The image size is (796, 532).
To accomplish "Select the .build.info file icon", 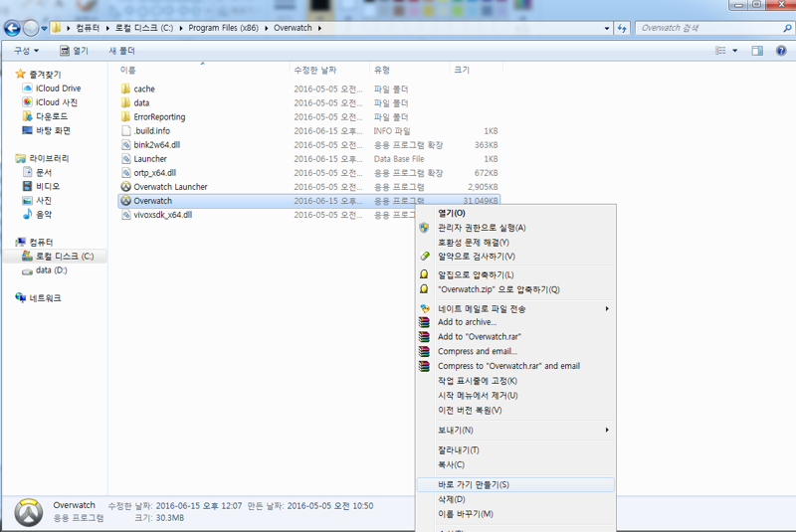I will coord(126,131).
